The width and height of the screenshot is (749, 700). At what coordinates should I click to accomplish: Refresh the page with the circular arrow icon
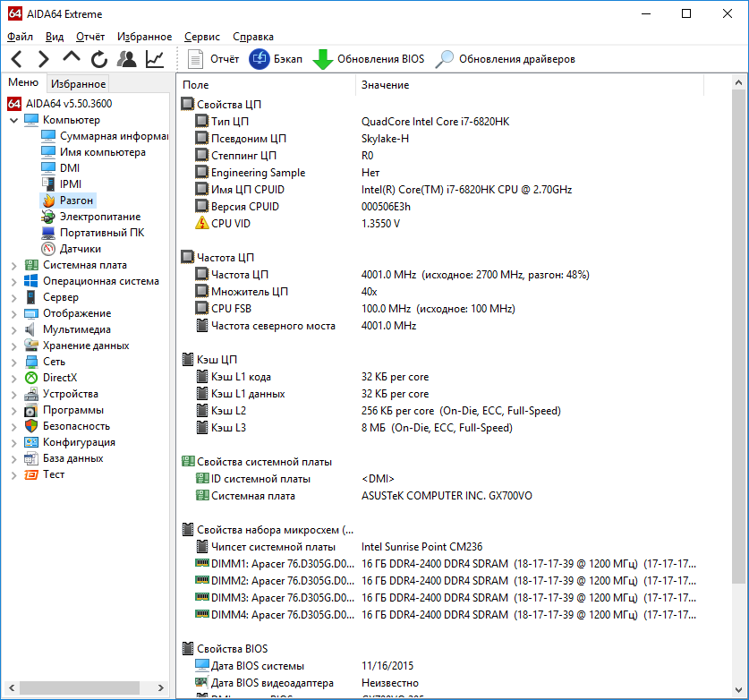(x=99, y=59)
